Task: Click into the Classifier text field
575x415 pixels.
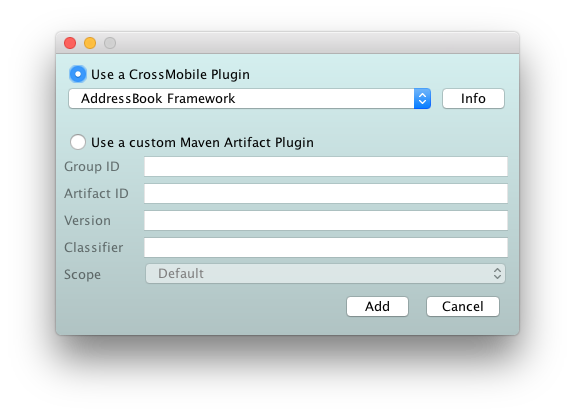Action: [x=326, y=247]
